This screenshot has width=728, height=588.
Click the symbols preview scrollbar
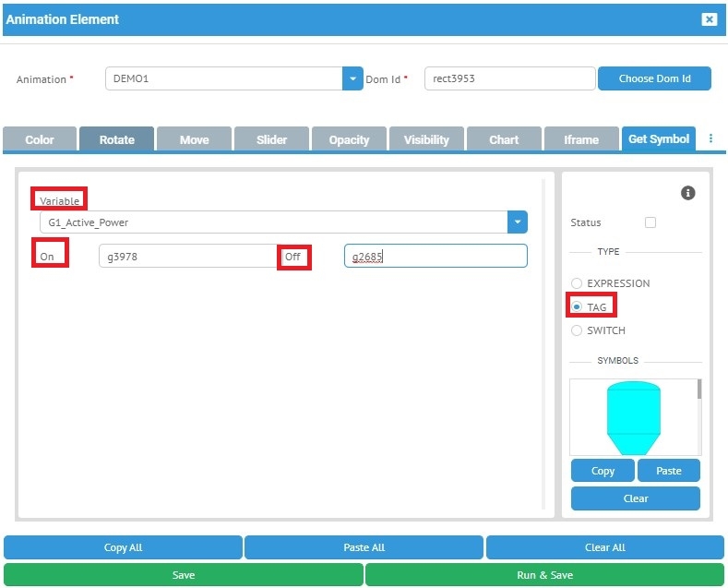point(698,390)
